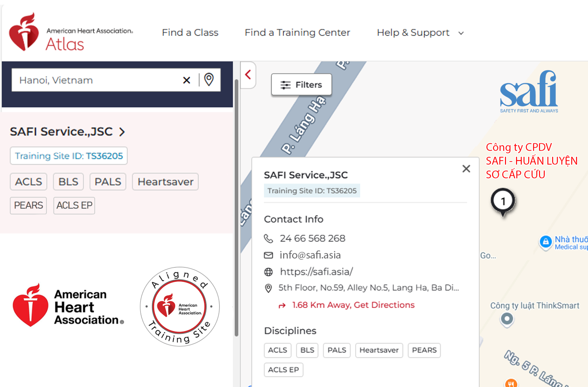The image size is (588, 387).
Task: Open the https://safi.asia/ website link
Action: click(316, 272)
